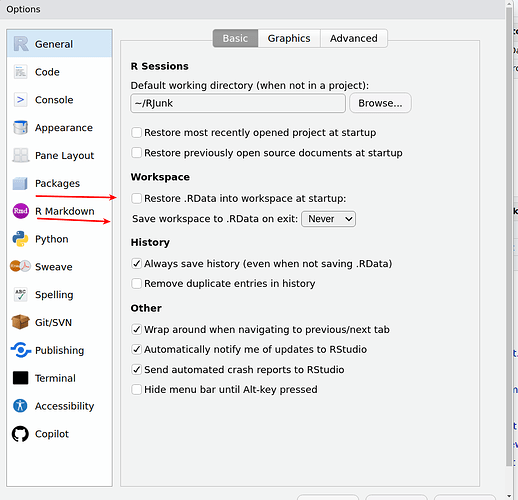Open the Terminal options category
The image size is (518, 500).
[59, 378]
